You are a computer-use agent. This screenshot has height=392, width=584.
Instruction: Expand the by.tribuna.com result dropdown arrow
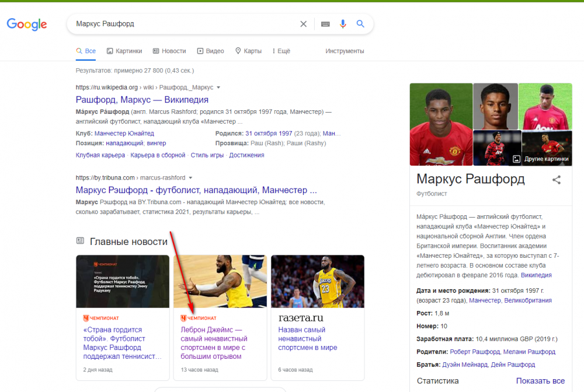click(190, 178)
